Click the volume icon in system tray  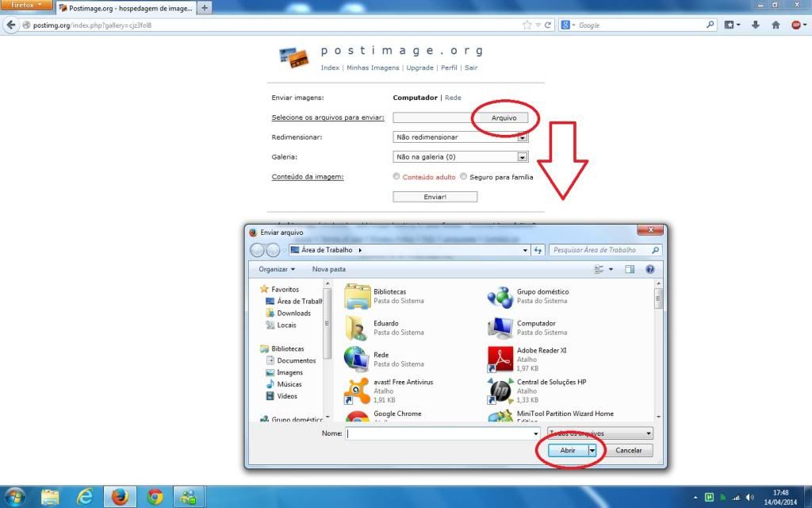click(750, 497)
